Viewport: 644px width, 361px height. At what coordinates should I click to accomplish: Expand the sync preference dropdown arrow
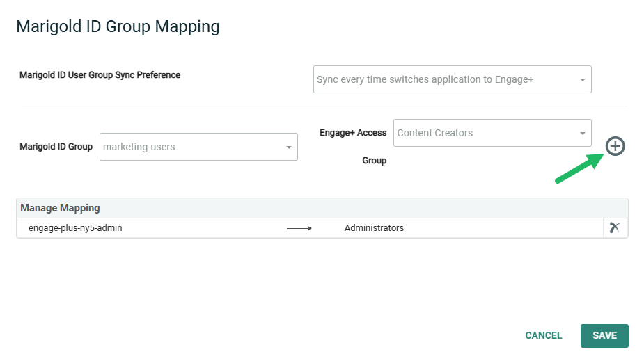tap(582, 80)
